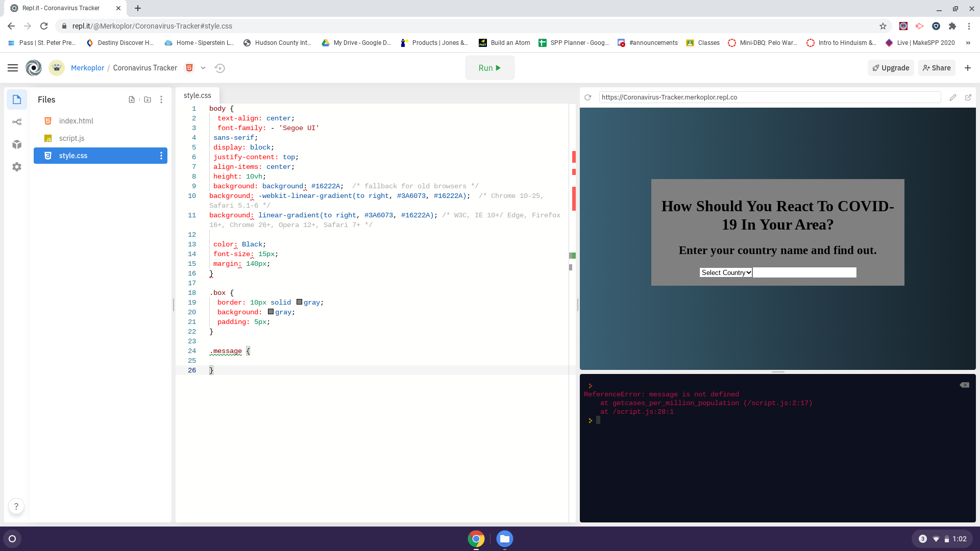980x551 pixels.
Task: Open the Select Country dropdown
Action: (726, 272)
